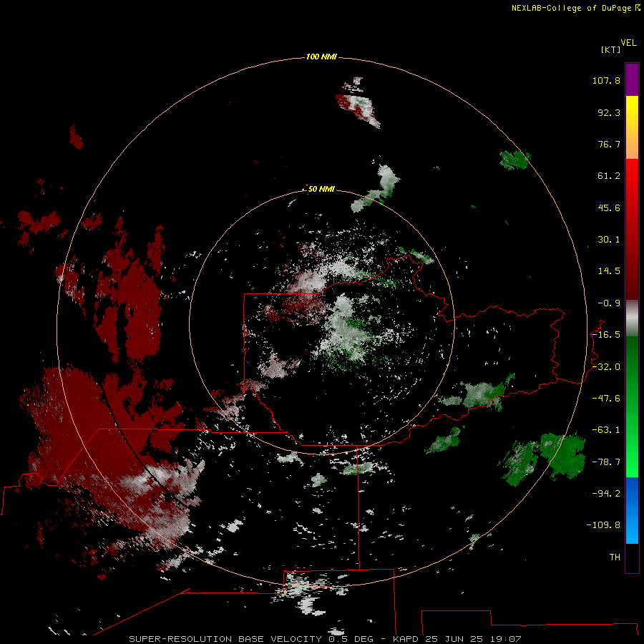Screen dimensions: 644x644
Task: Click the 61.2 velocity scale value
Action: [609, 176]
